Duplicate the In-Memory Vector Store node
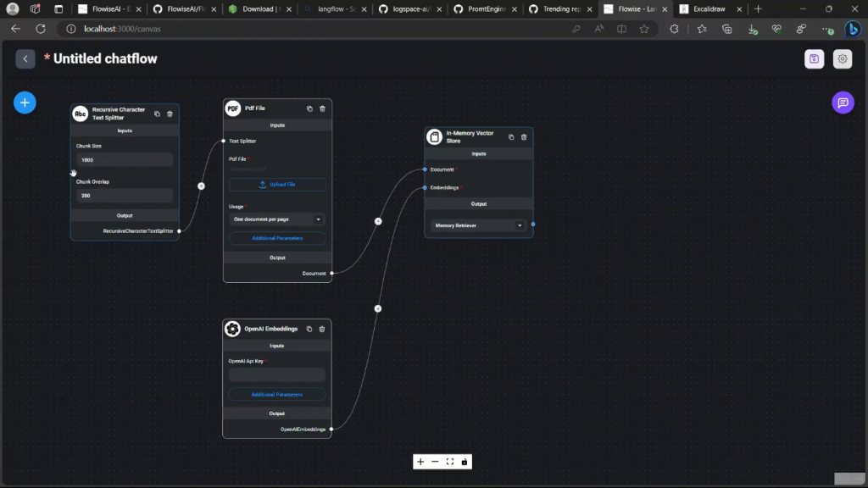Viewport: 868px width, 488px height. pos(511,136)
